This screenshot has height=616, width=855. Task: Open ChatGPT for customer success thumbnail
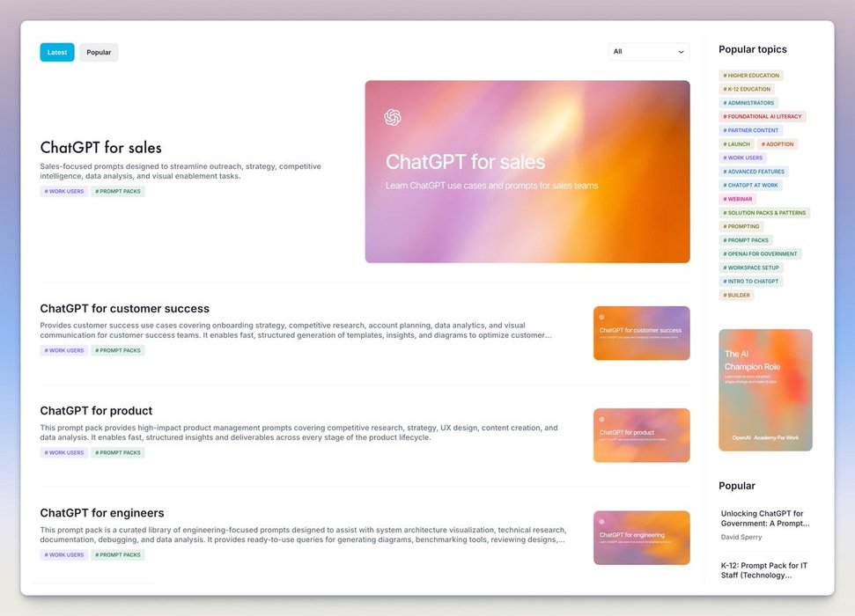[x=641, y=334]
